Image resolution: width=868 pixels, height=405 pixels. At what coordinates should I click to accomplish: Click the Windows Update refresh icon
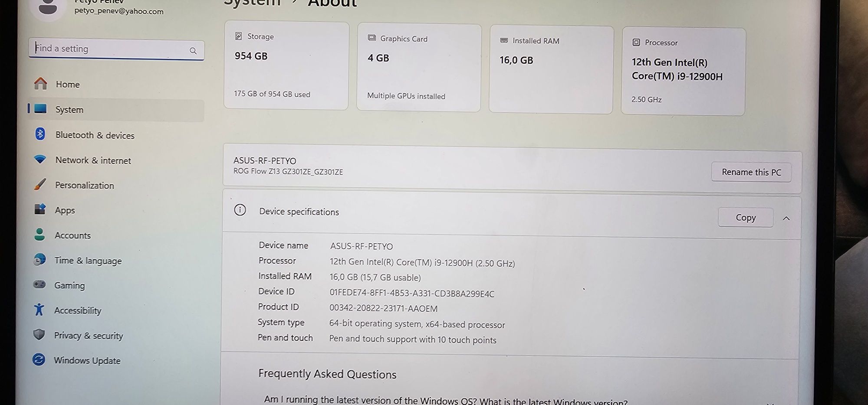pyautogui.click(x=39, y=359)
